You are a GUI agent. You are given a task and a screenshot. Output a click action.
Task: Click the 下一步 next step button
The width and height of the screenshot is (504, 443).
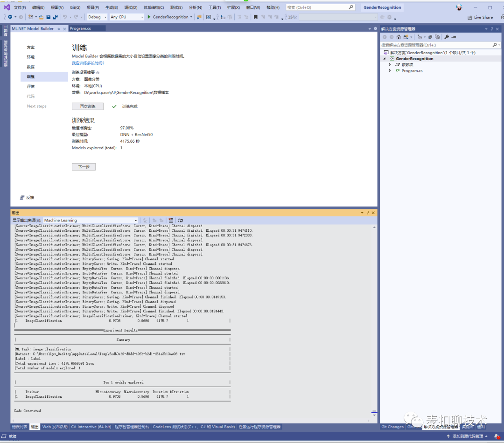pyautogui.click(x=84, y=167)
